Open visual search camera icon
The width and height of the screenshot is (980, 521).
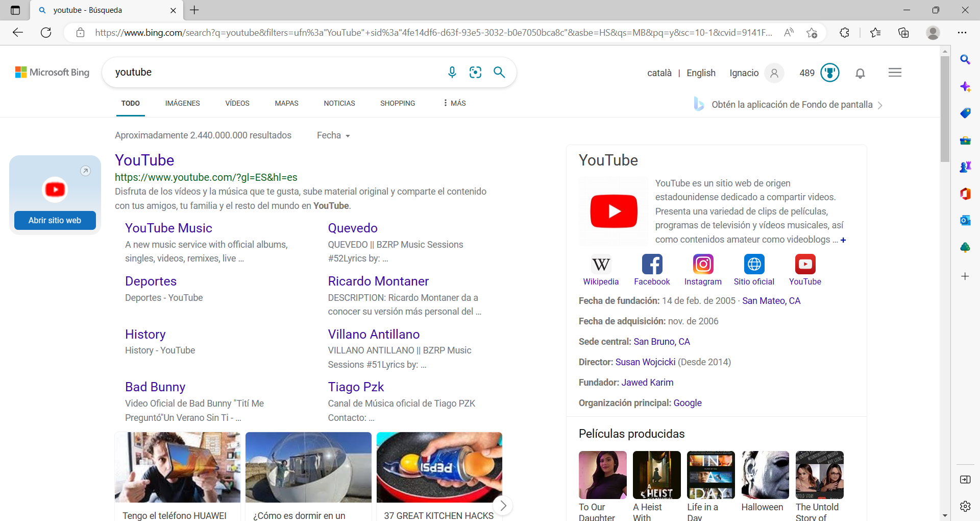475,73
